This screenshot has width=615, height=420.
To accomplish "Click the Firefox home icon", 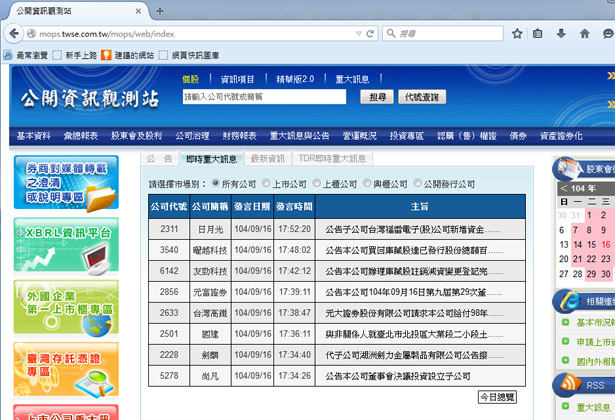I will pyautogui.click(x=585, y=34).
